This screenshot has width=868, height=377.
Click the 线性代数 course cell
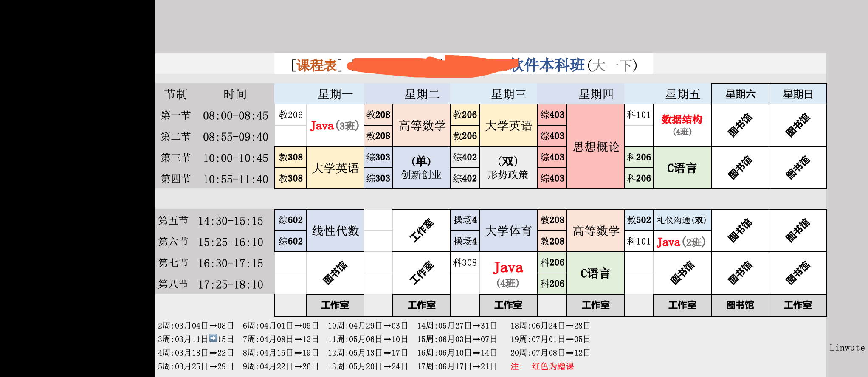point(335,231)
